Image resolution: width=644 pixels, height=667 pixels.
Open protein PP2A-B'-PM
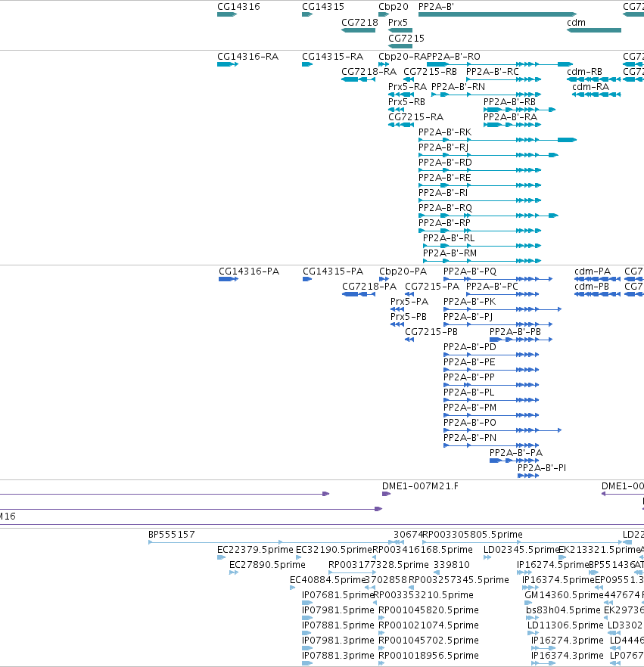(470, 408)
